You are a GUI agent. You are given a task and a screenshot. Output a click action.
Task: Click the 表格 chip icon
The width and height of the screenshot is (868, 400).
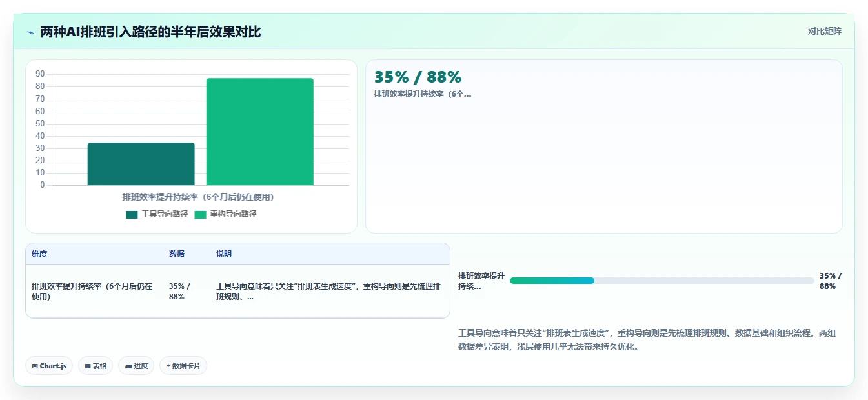tap(88, 366)
